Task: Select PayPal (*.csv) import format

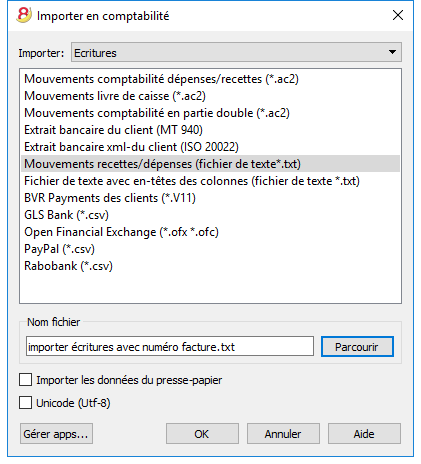Action: click(59, 249)
